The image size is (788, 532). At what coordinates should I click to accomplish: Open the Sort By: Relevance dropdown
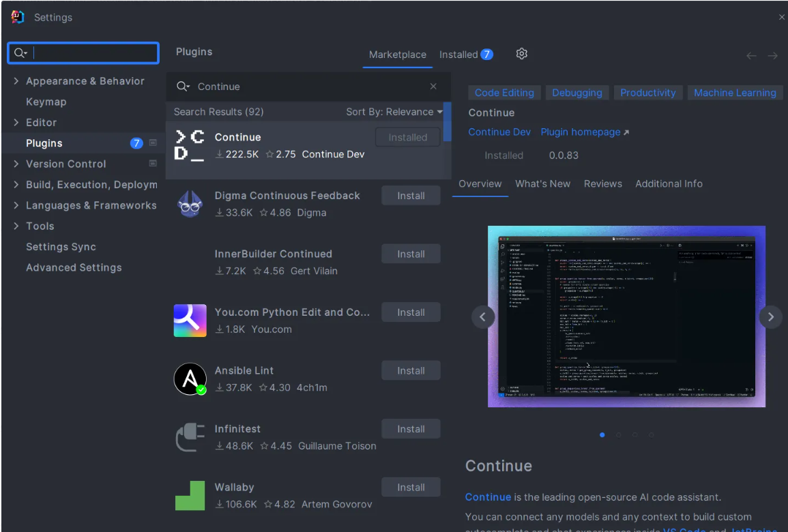pyautogui.click(x=394, y=112)
